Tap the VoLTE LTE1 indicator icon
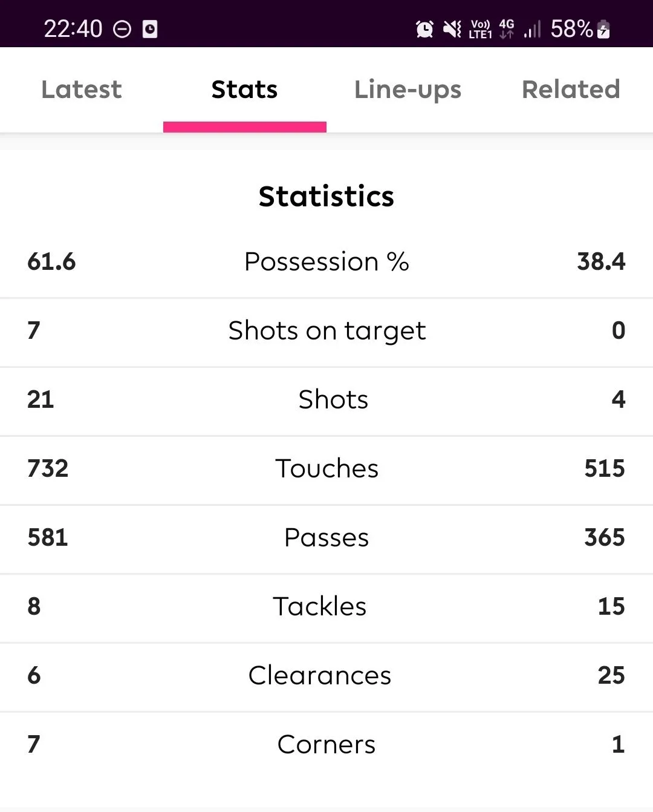This screenshot has width=653, height=812. click(x=480, y=29)
